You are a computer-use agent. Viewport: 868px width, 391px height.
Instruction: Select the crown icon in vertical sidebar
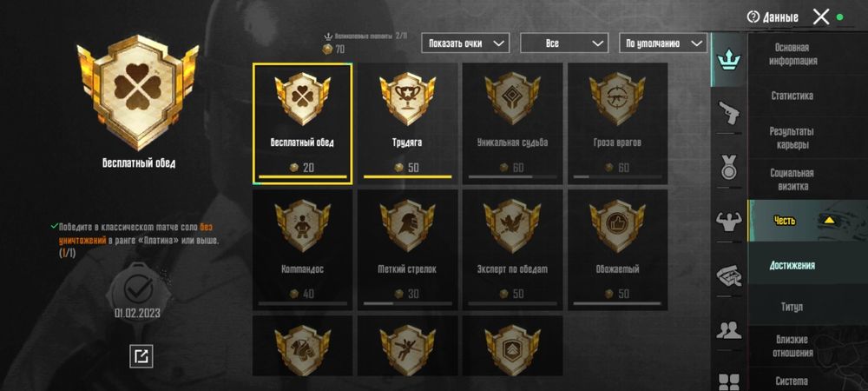pos(729,59)
